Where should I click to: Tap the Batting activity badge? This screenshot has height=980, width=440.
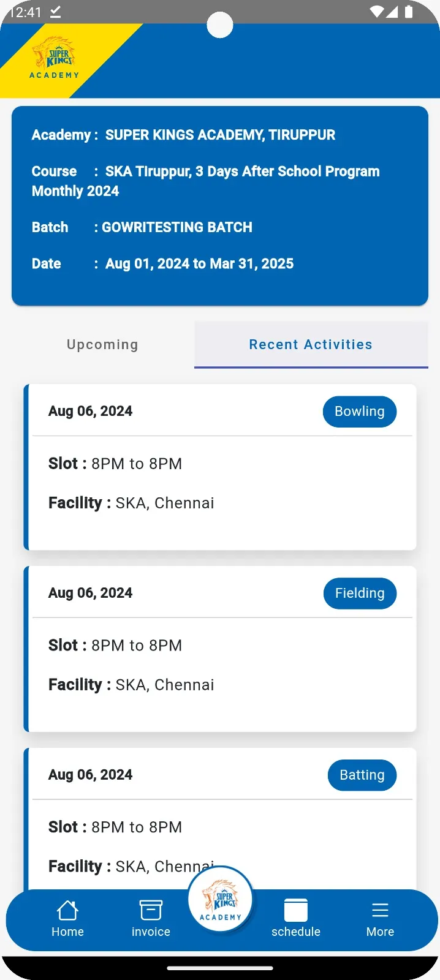(x=362, y=775)
